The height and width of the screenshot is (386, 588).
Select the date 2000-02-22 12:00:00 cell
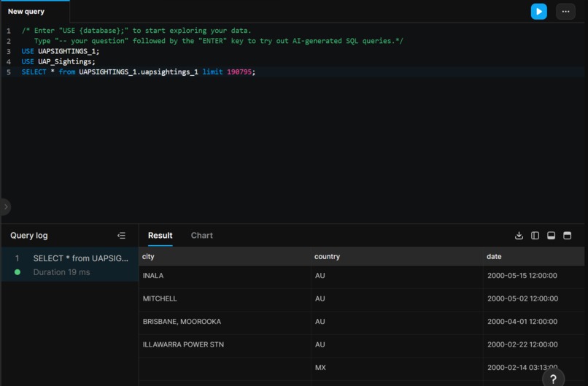point(533,344)
